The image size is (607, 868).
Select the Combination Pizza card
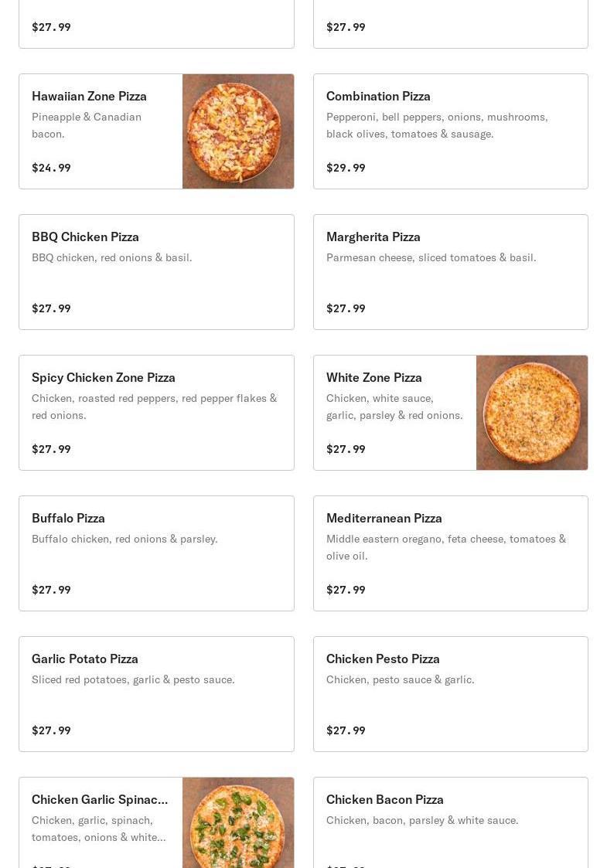click(x=451, y=131)
